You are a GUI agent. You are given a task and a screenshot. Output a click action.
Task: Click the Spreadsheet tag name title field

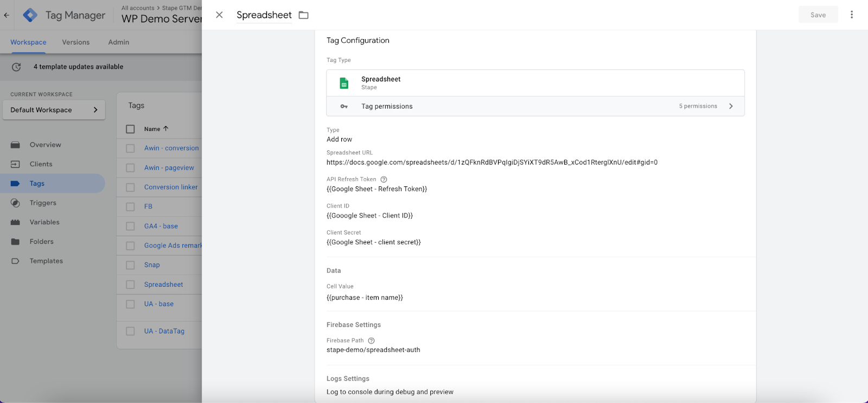(x=264, y=15)
